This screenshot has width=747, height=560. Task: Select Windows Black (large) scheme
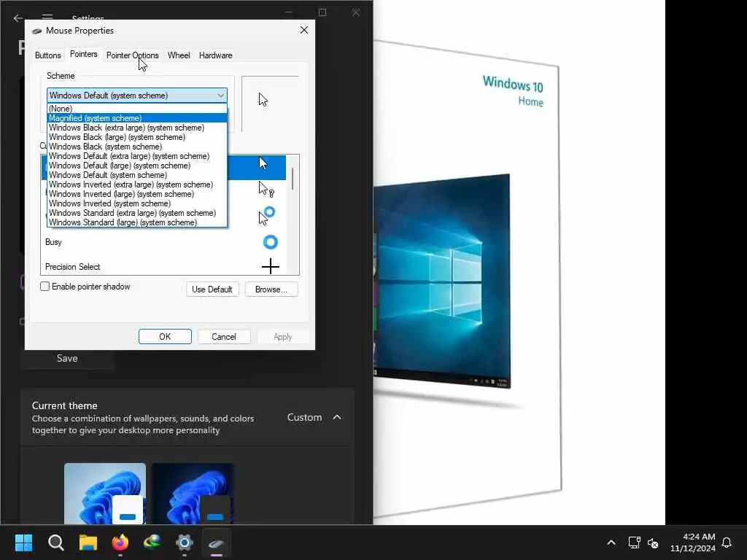click(x=137, y=137)
